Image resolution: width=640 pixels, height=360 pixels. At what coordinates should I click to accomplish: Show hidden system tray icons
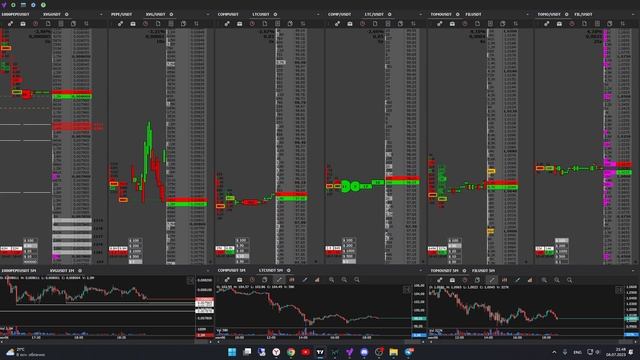[x=554, y=352]
